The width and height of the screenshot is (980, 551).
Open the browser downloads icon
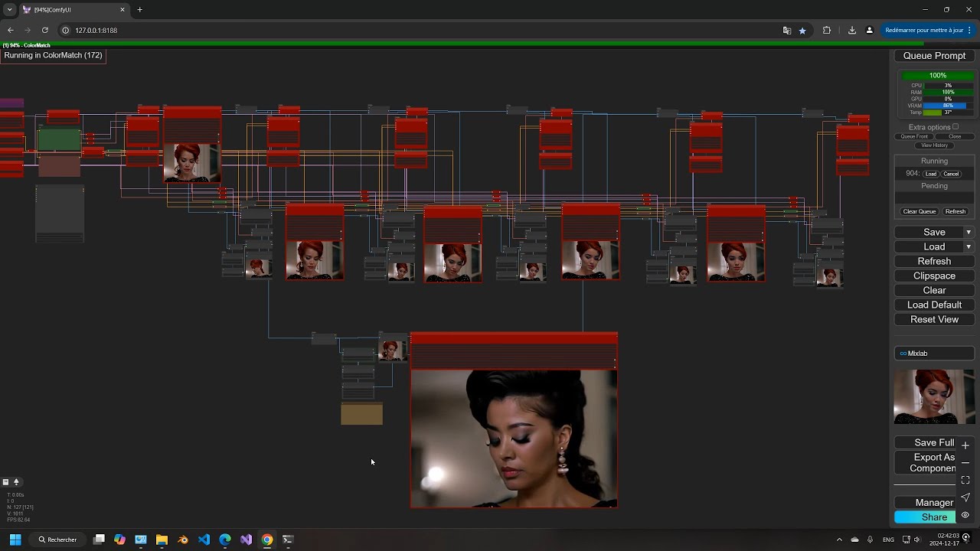pos(852,31)
